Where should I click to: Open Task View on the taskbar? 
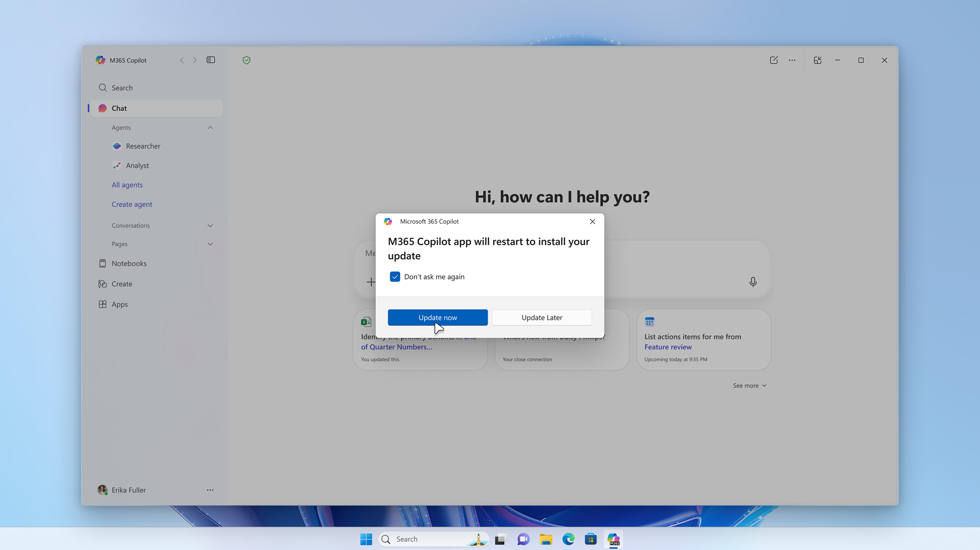point(500,539)
